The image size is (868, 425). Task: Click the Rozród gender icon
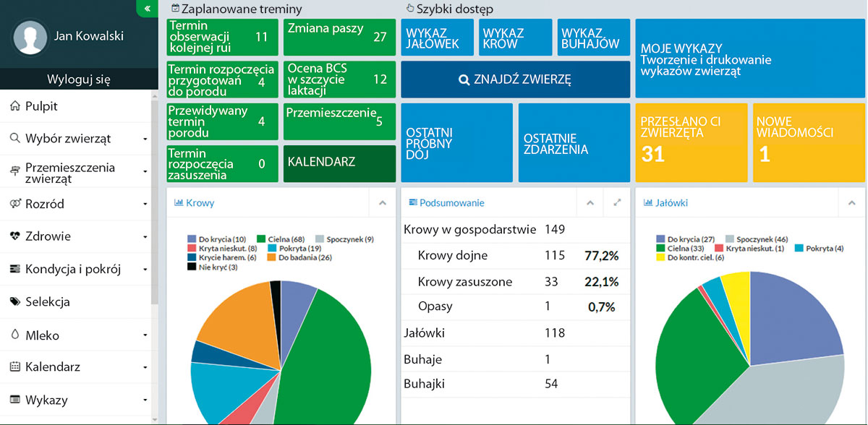pyautogui.click(x=14, y=204)
